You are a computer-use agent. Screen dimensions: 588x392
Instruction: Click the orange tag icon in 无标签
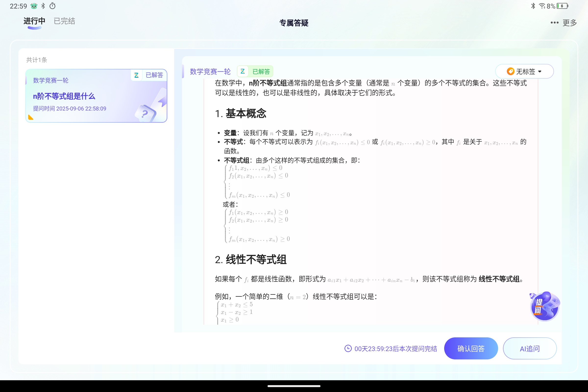pos(510,72)
